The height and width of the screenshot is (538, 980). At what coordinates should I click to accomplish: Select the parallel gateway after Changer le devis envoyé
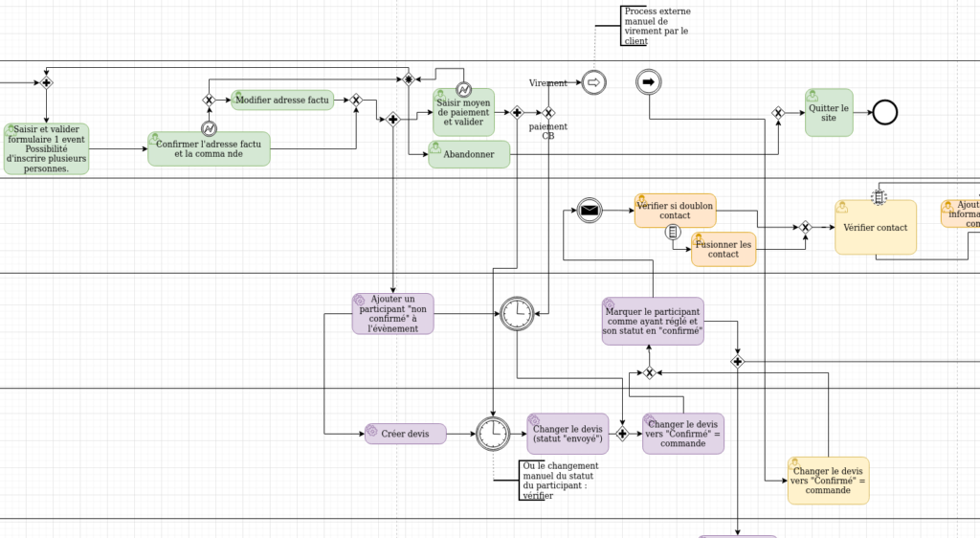click(x=622, y=434)
